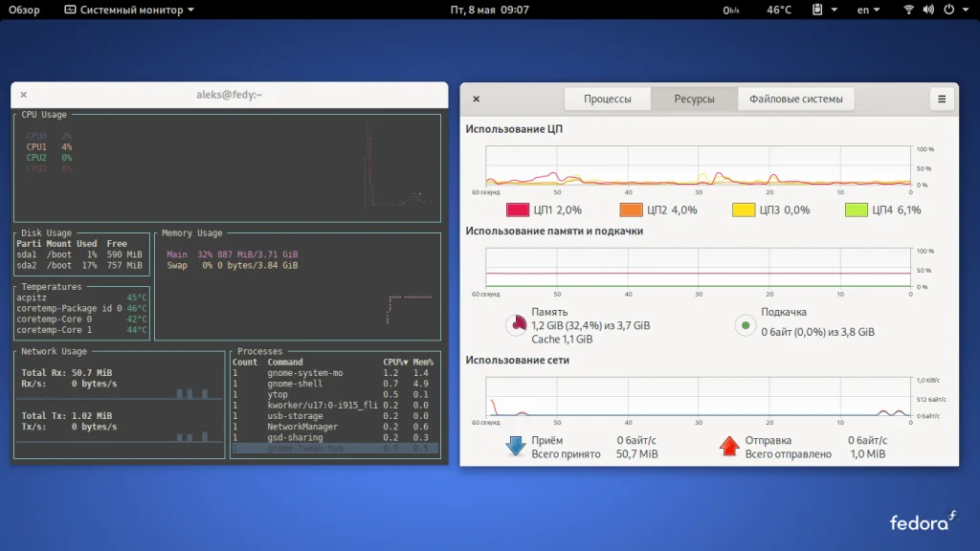The height and width of the screenshot is (551, 980).
Task: Click the swap (Подкачка) pie chart icon
Action: point(746,325)
